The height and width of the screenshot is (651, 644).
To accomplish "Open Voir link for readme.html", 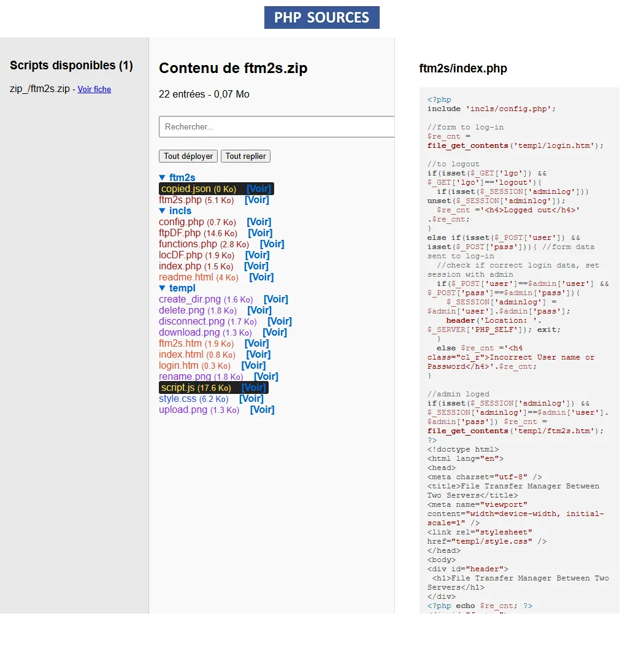I will (261, 277).
